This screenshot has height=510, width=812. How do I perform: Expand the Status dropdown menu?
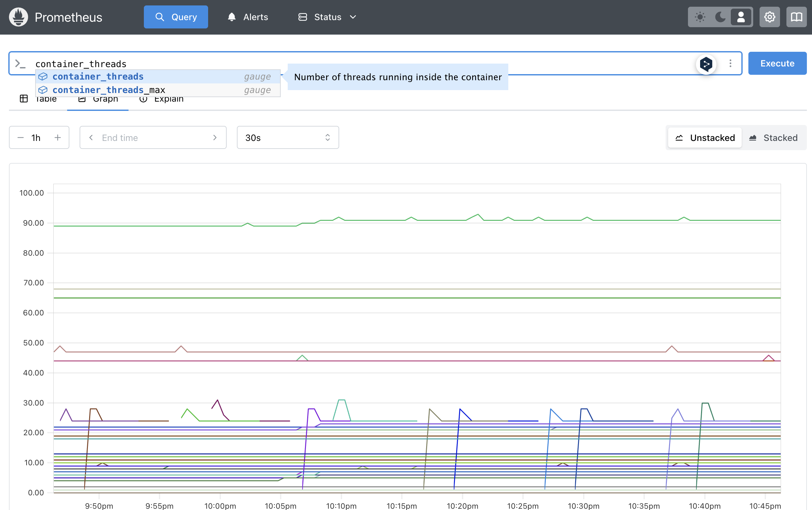point(327,17)
